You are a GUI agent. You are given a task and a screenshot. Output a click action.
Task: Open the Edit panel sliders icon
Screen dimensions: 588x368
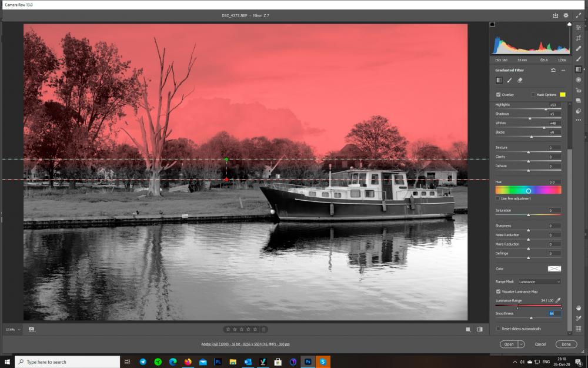(x=578, y=28)
